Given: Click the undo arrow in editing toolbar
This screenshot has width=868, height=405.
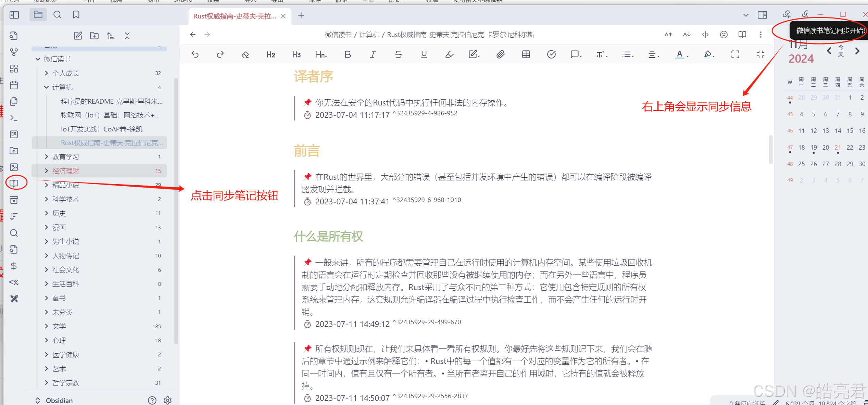Looking at the screenshot, I should [195, 54].
